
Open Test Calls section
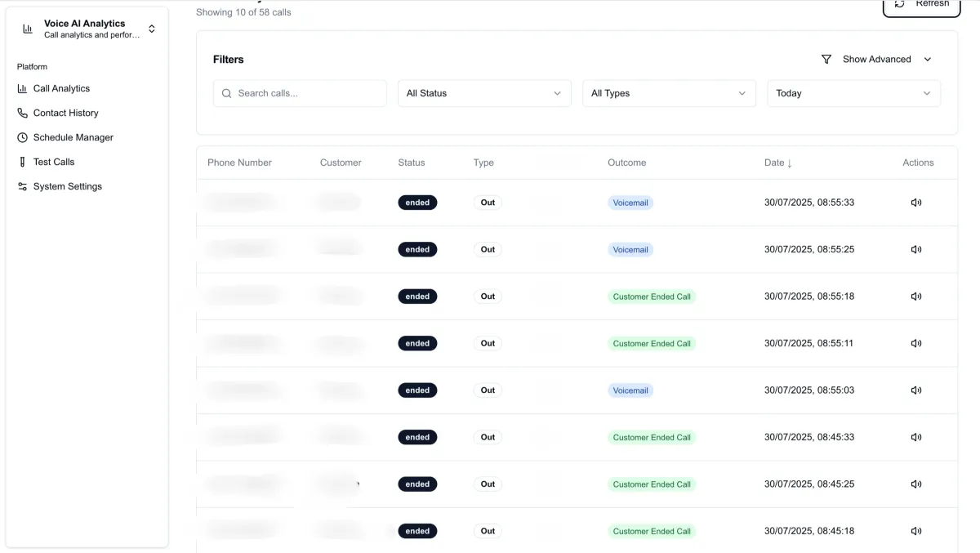point(54,162)
